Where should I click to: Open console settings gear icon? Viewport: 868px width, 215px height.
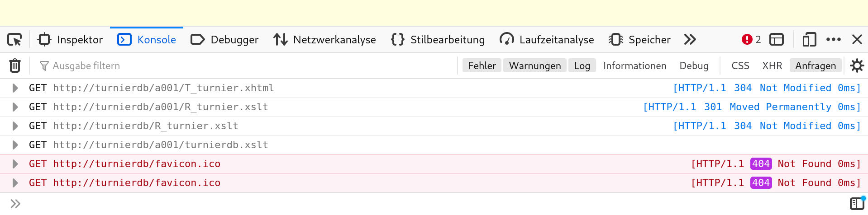coord(857,65)
